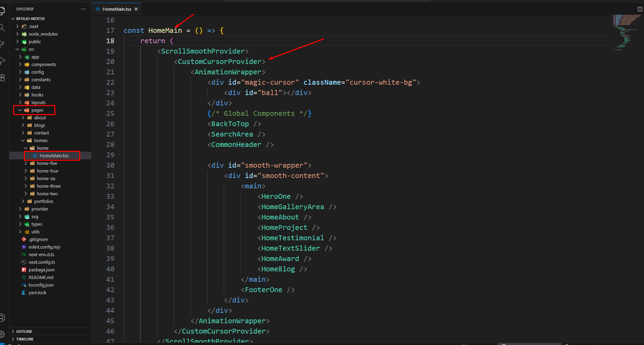Open the Accounts menu icon
644x345 pixels.
(x=2, y=318)
